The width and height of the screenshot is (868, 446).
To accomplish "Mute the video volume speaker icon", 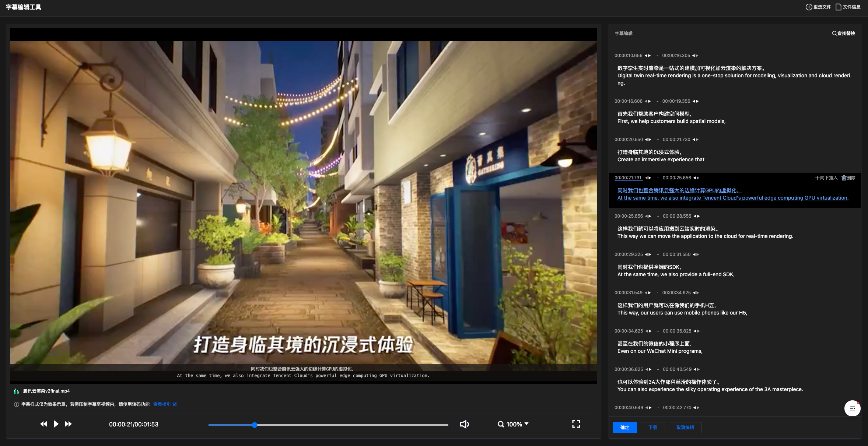I will [464, 424].
